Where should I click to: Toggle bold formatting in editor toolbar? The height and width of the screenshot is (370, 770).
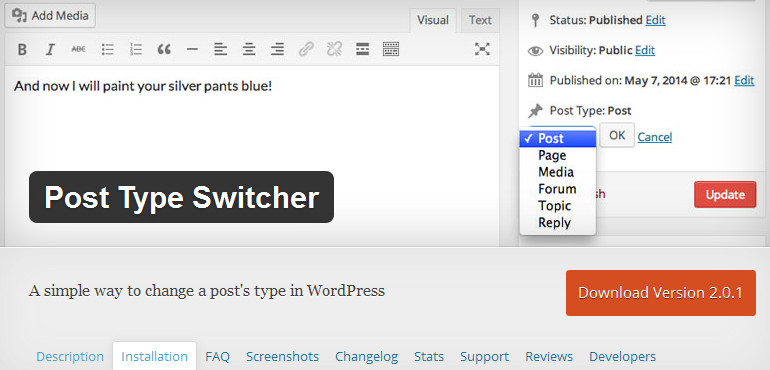click(22, 49)
